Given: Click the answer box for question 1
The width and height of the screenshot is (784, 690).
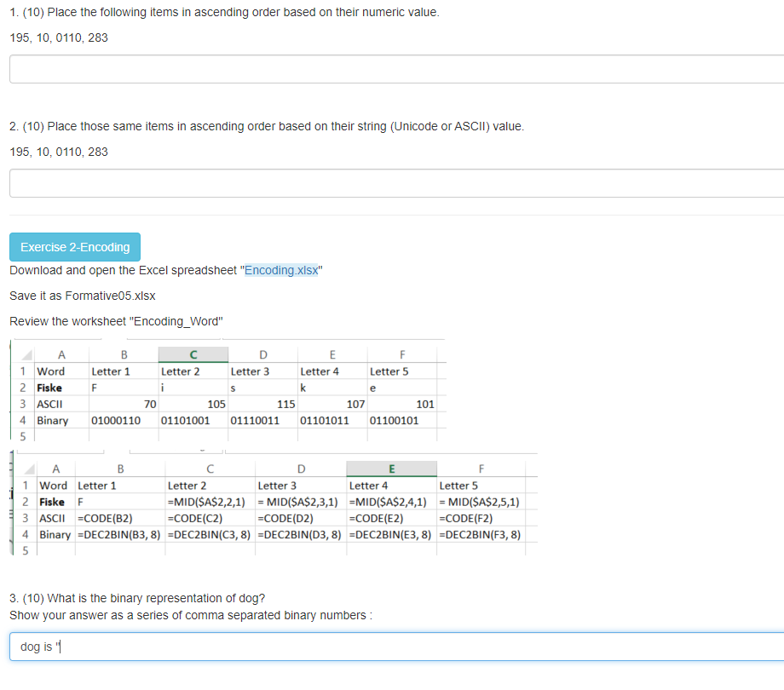Looking at the screenshot, I should pyautogui.click(x=392, y=69).
